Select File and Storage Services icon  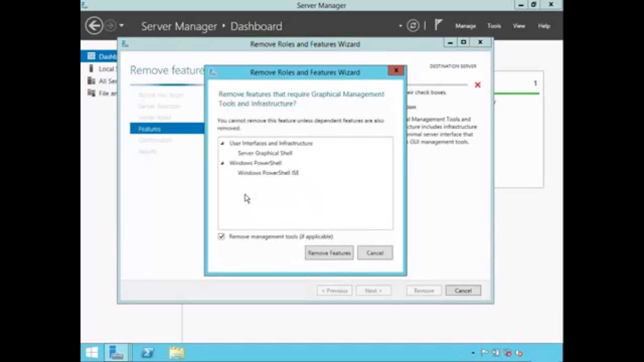91,93
